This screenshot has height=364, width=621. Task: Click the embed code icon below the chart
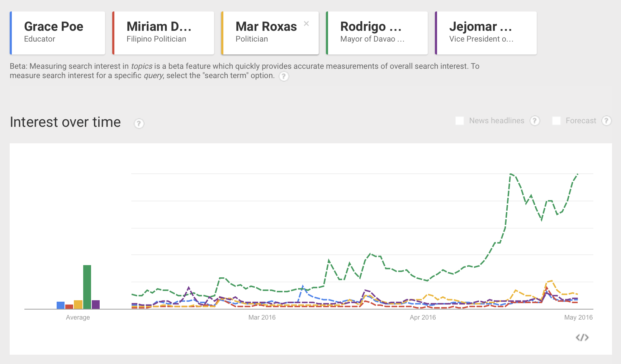click(x=583, y=337)
